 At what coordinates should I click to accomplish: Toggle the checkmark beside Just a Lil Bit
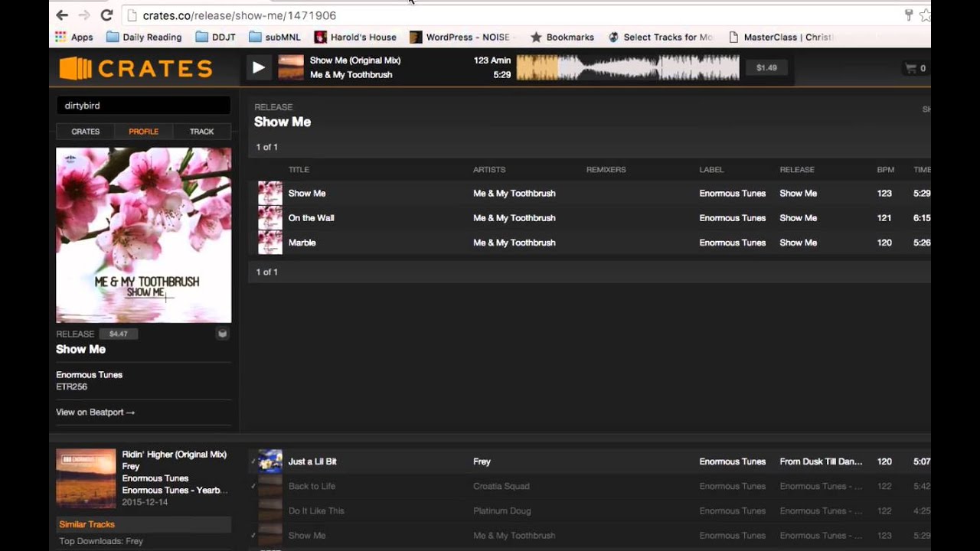(253, 461)
